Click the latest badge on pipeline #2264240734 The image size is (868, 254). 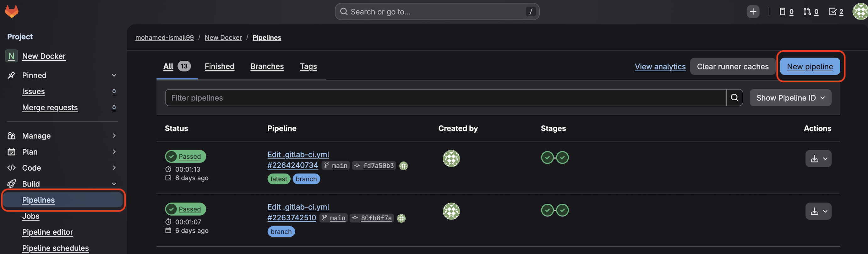tap(279, 179)
